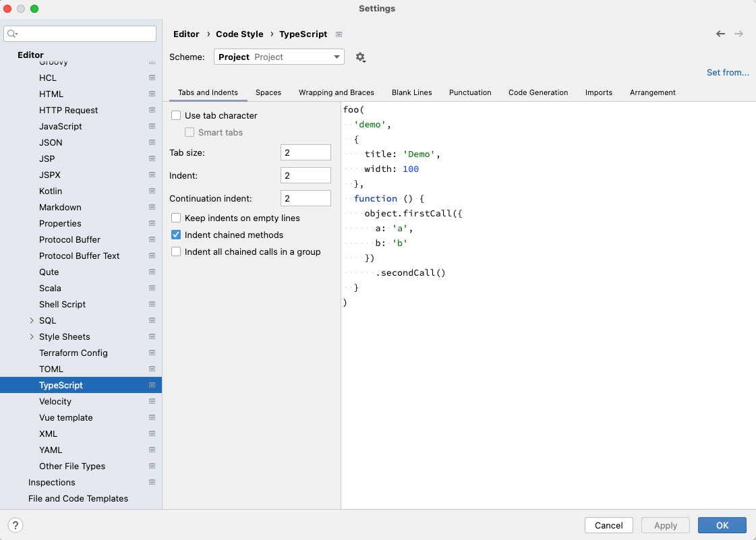The image size is (756, 540).
Task: Switch to Code Generation tab
Action: click(538, 92)
